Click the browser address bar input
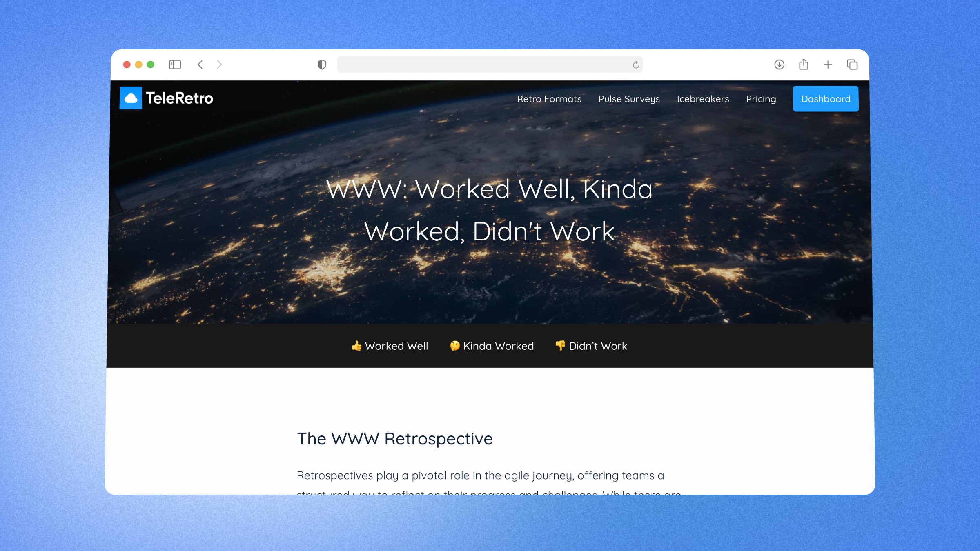 click(489, 64)
